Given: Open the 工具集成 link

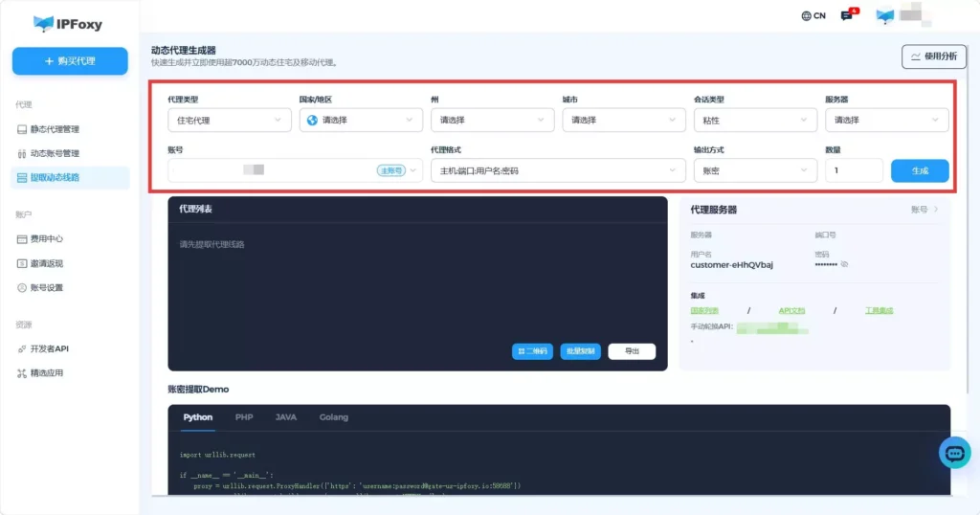Looking at the screenshot, I should point(879,310).
